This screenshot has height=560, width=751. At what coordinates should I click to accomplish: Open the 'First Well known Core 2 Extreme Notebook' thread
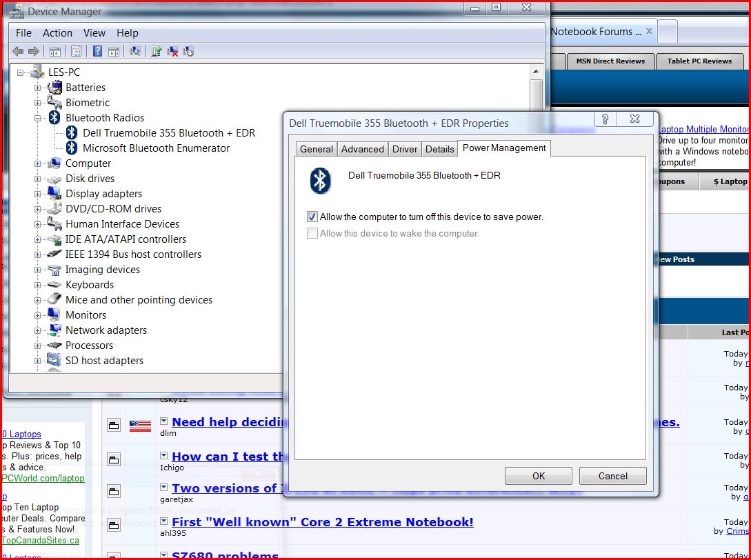point(322,521)
